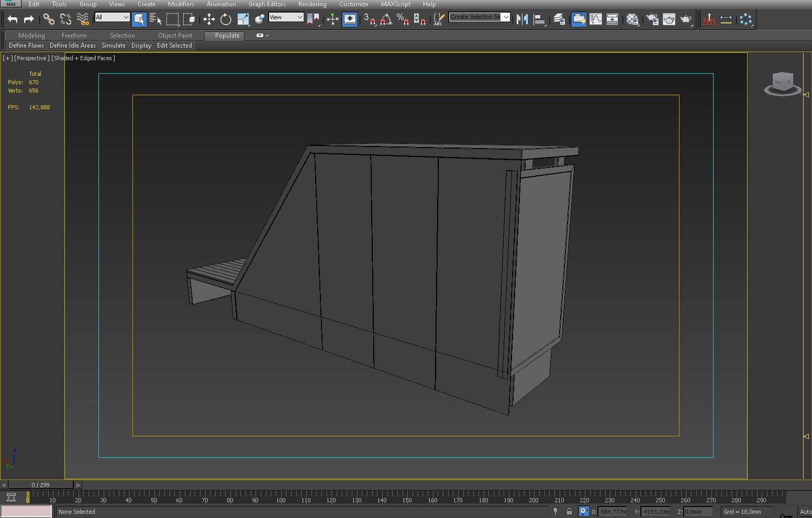The height and width of the screenshot is (518, 812).
Task: Click the Define Idle Areas button
Action: click(73, 46)
